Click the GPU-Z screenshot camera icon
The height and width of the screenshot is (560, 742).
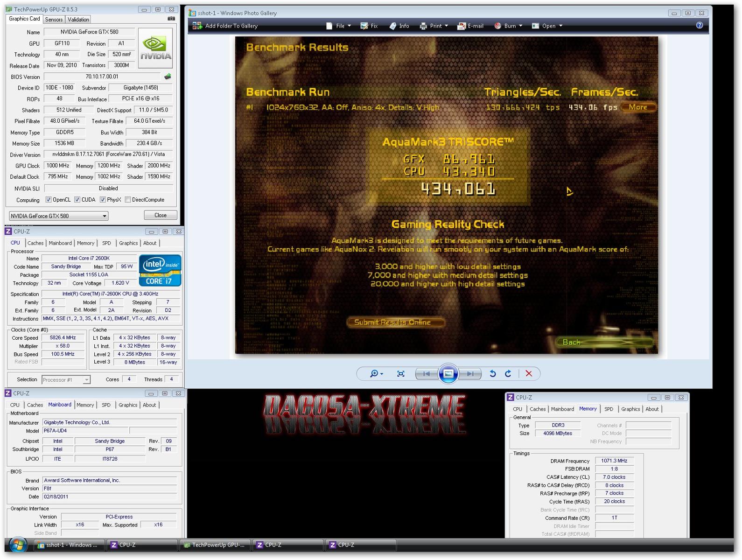171,19
